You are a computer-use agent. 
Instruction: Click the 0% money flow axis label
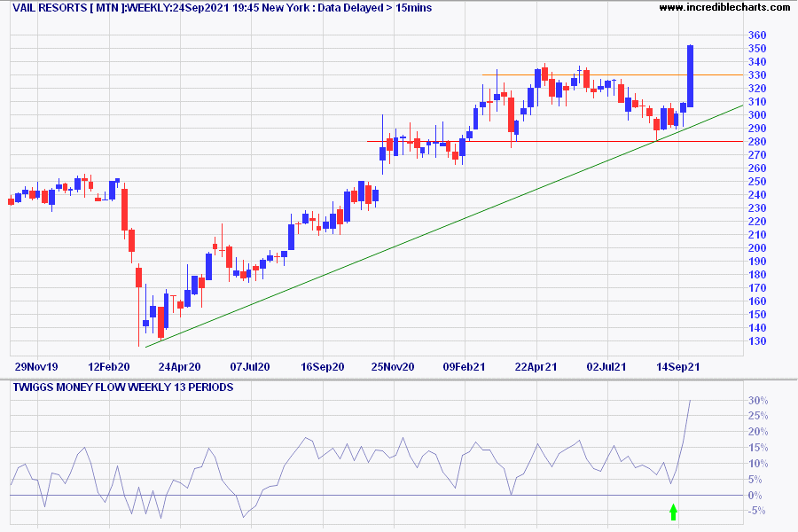[755, 496]
